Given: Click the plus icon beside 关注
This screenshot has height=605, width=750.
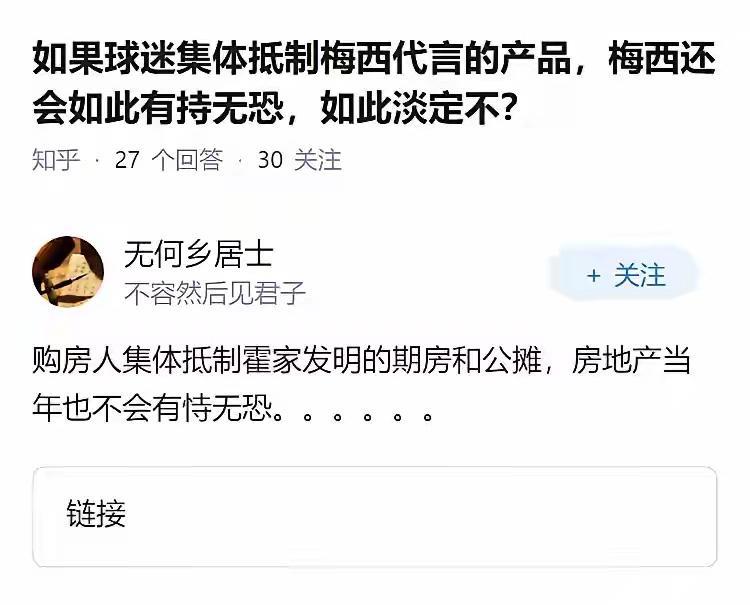Looking at the screenshot, I should pyautogui.click(x=594, y=276).
